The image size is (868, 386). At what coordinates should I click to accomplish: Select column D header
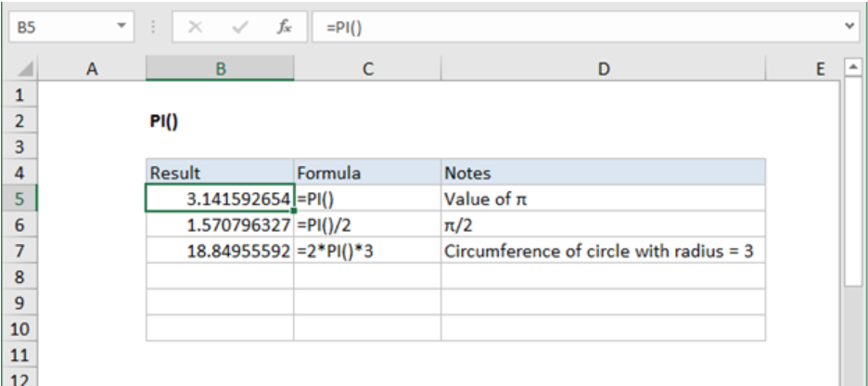[x=603, y=68]
